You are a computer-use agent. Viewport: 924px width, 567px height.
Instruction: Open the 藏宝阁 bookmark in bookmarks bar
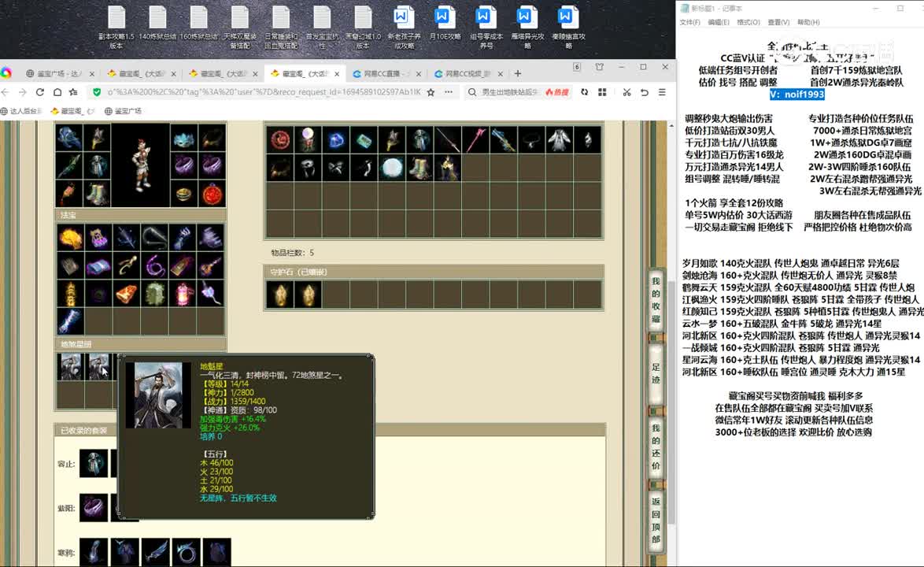72,111
